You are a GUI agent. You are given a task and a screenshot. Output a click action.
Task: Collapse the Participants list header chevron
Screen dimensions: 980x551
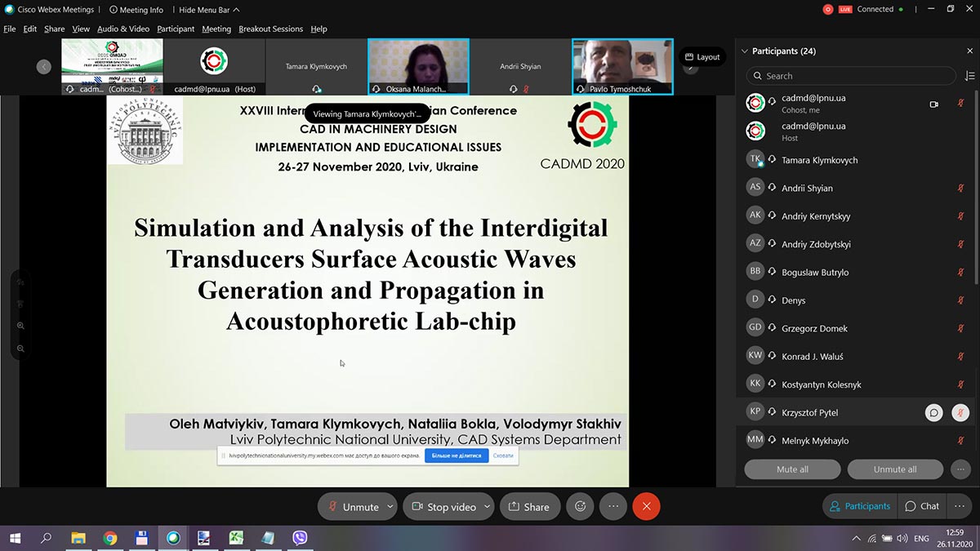(x=744, y=51)
